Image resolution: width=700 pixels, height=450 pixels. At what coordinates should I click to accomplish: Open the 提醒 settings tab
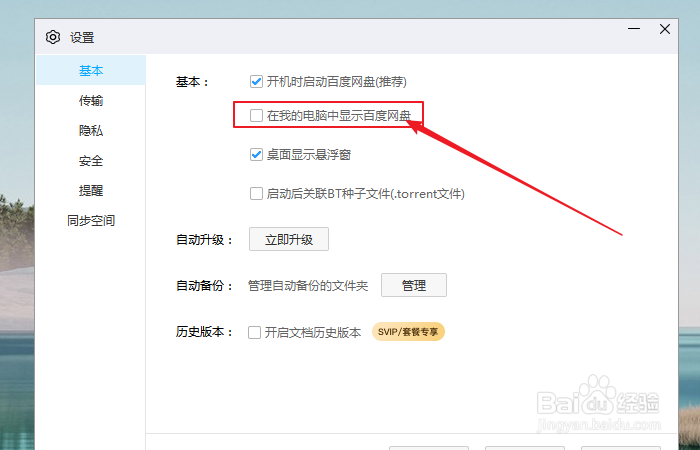[91, 190]
